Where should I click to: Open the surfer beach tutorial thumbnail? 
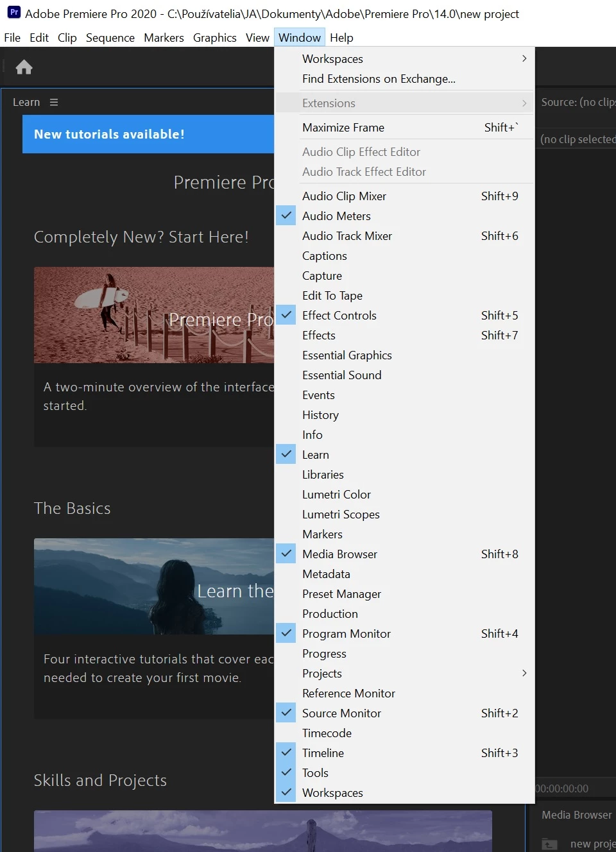tap(154, 315)
